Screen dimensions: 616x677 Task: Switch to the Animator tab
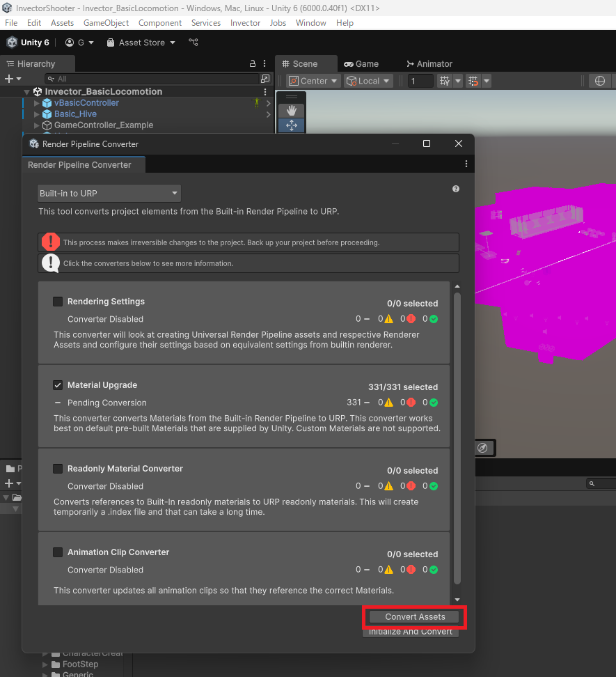click(x=429, y=64)
